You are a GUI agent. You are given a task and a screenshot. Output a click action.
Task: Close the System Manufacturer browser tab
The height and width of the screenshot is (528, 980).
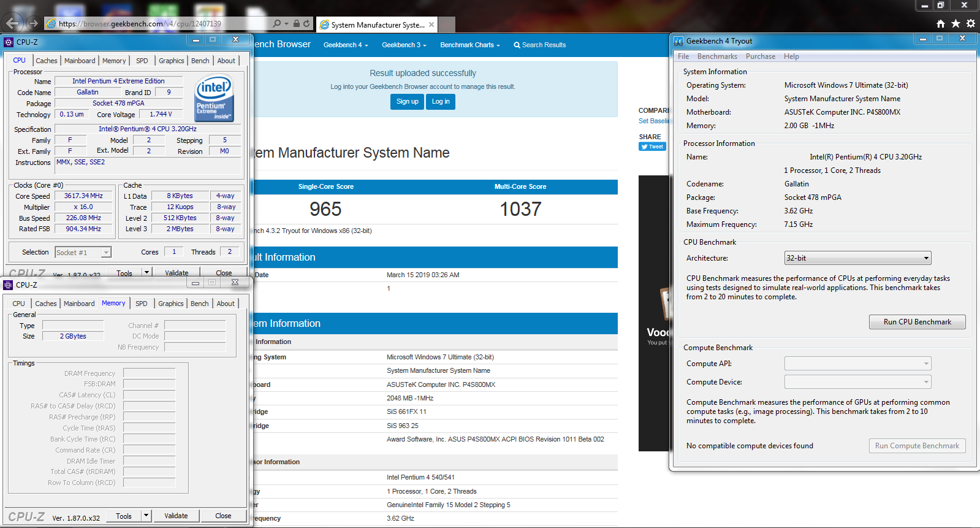click(431, 25)
